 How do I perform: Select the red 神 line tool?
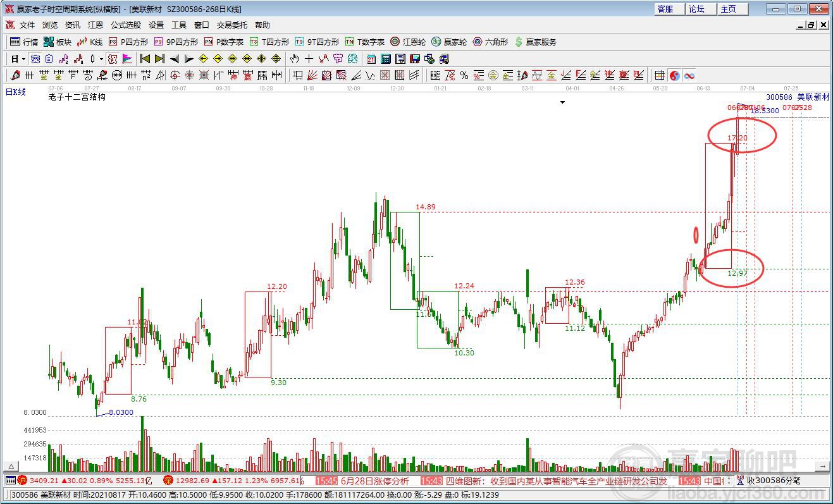tap(232, 75)
